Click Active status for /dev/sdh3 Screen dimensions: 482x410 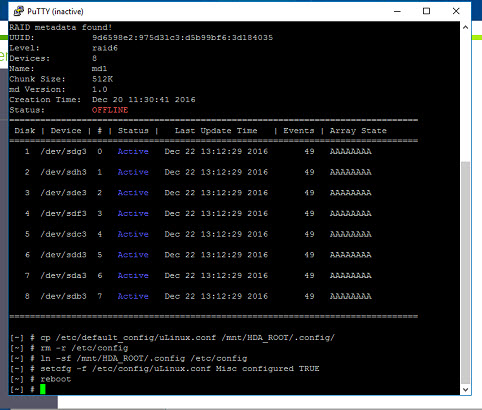[x=133, y=172]
